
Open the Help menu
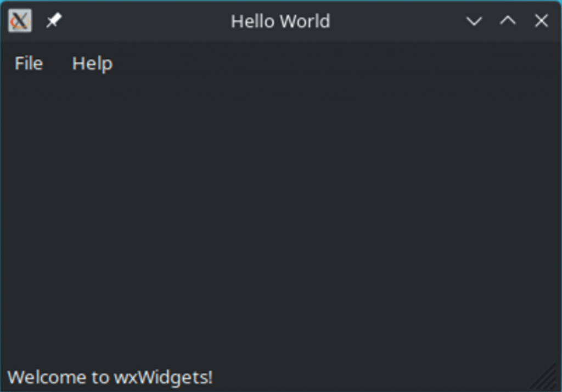tap(92, 64)
